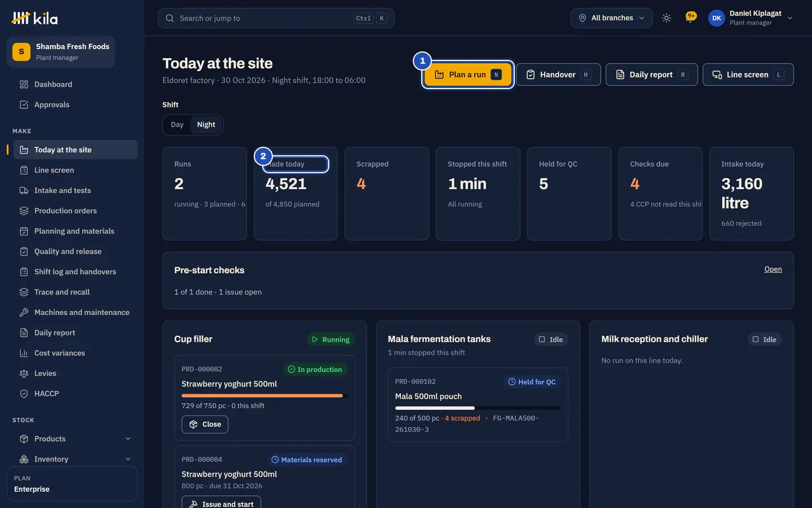Click the Approvals checkbox icon in sidebar
This screenshot has height=508, width=812.
click(24, 104)
